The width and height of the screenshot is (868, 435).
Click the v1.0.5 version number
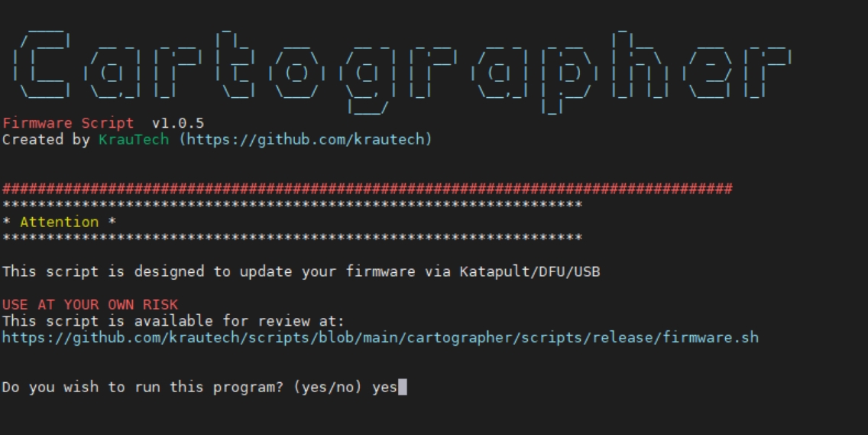click(177, 124)
